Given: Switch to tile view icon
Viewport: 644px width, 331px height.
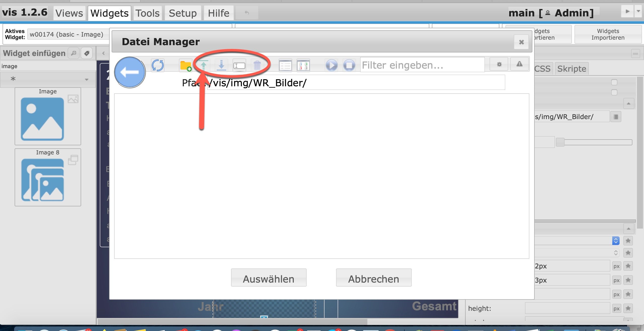Looking at the screenshot, I should tap(303, 66).
